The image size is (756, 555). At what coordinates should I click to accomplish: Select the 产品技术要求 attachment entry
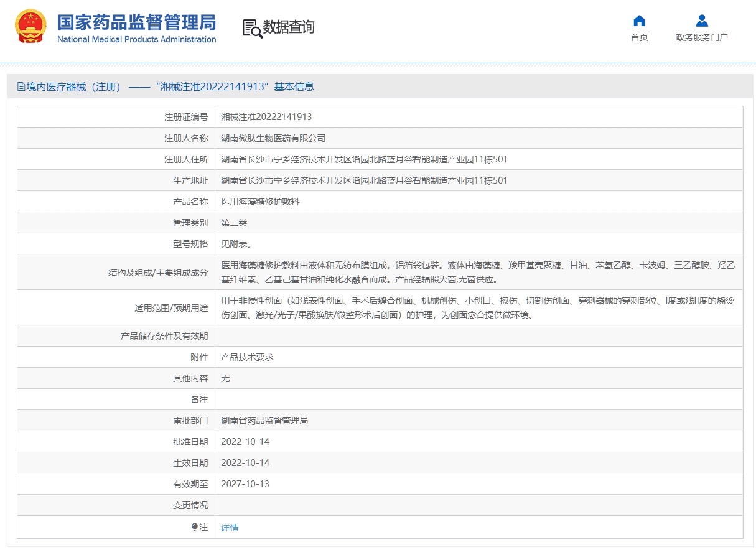coord(247,357)
